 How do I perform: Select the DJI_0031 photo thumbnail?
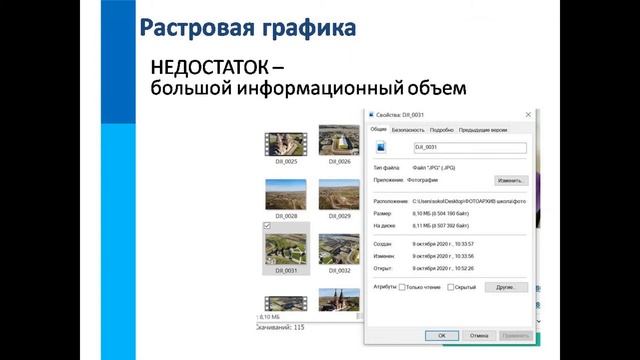[286, 249]
